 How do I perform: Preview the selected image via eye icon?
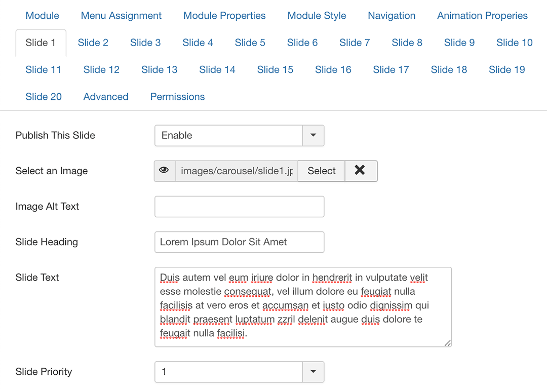(x=164, y=171)
